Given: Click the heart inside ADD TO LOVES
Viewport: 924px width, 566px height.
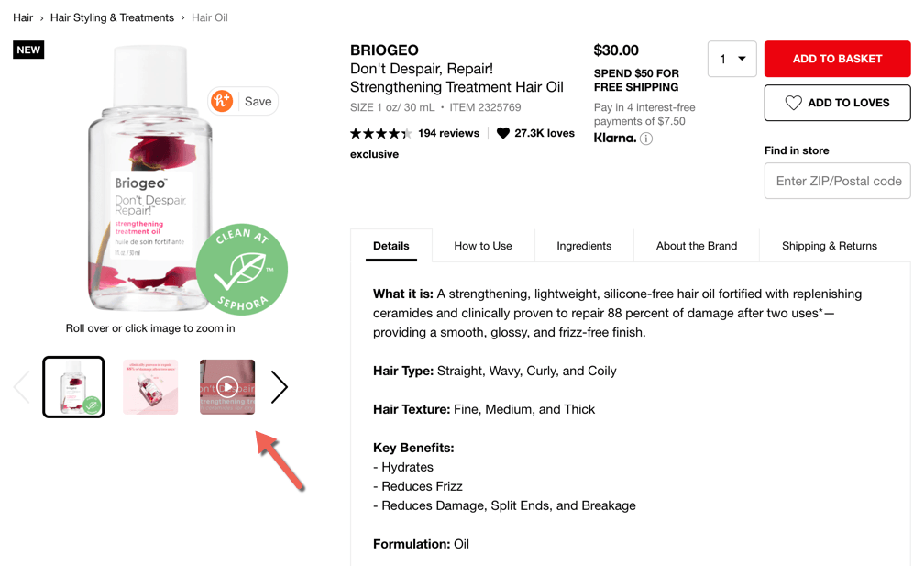Looking at the screenshot, I should (x=796, y=103).
